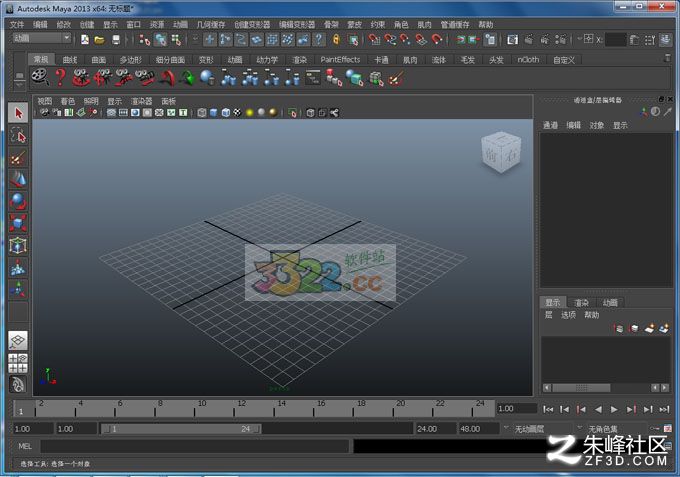
Task: Open the 创建 (Create) menu
Action: coord(87,24)
